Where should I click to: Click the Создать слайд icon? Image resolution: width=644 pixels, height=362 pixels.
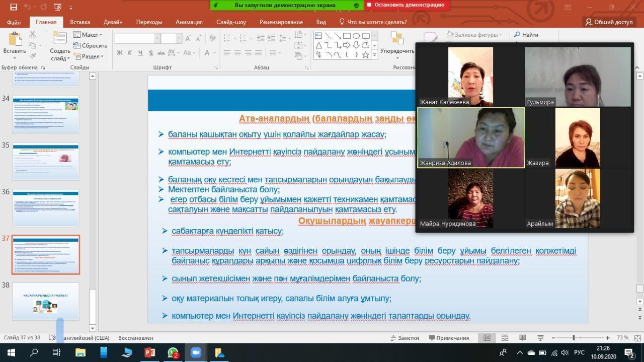tap(60, 40)
